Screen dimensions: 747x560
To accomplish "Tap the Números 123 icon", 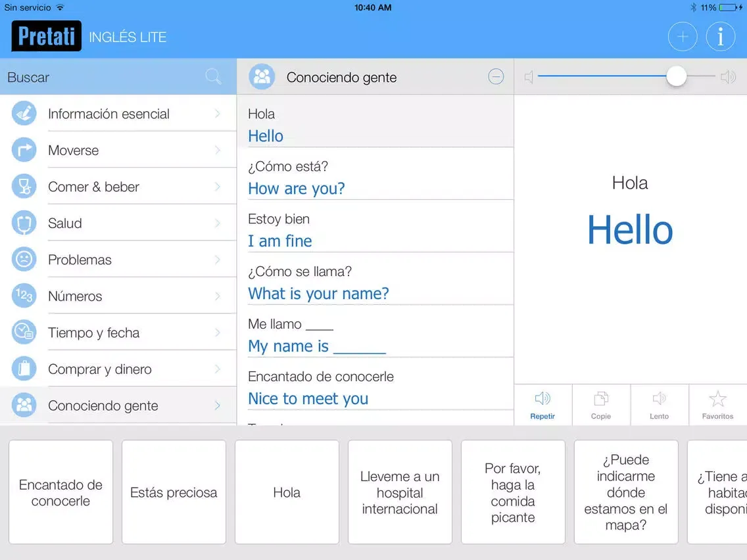I will 24,296.
